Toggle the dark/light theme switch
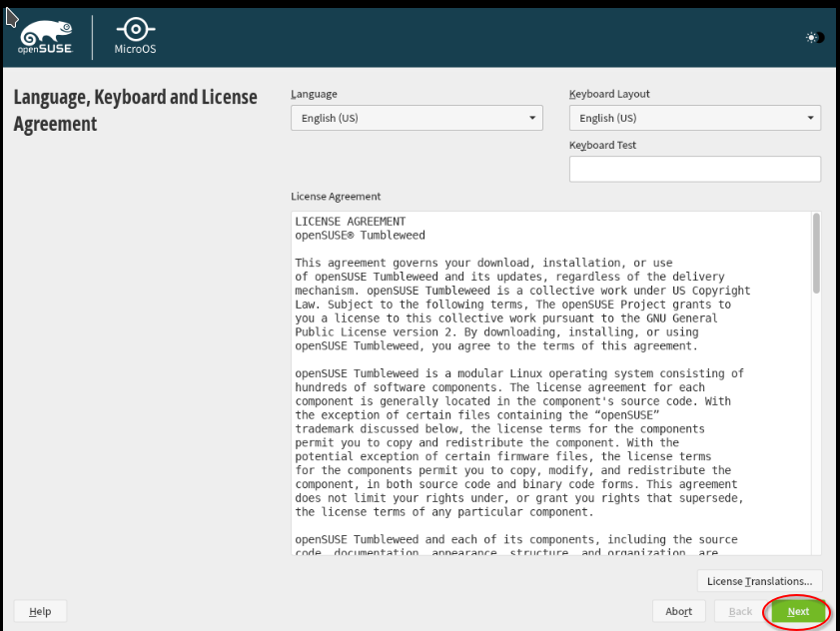This screenshot has width=840, height=631. (x=815, y=38)
